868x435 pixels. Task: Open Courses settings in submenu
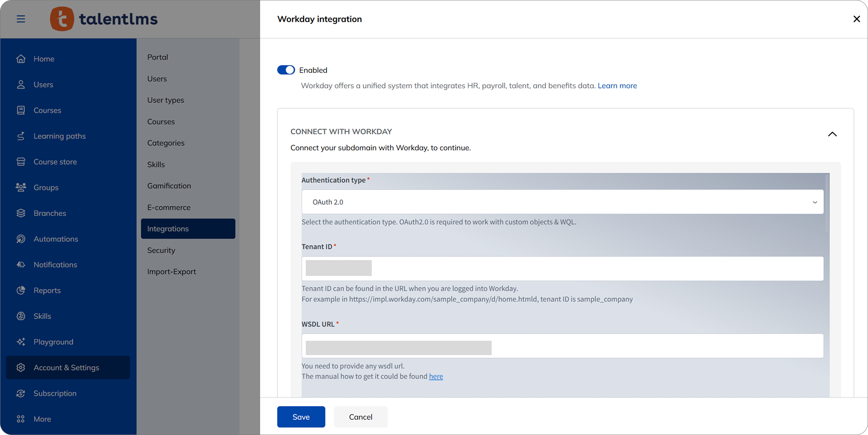161,121
